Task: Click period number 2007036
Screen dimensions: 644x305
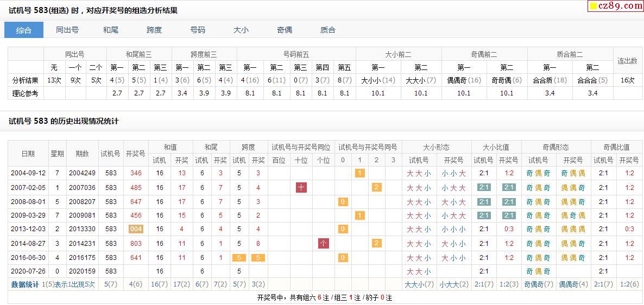Action: (82, 188)
